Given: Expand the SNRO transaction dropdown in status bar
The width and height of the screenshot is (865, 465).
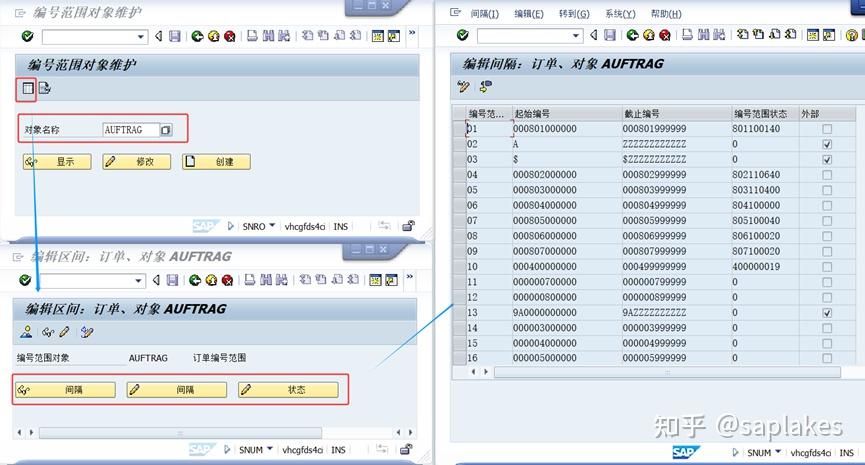Looking at the screenshot, I should click(x=272, y=226).
